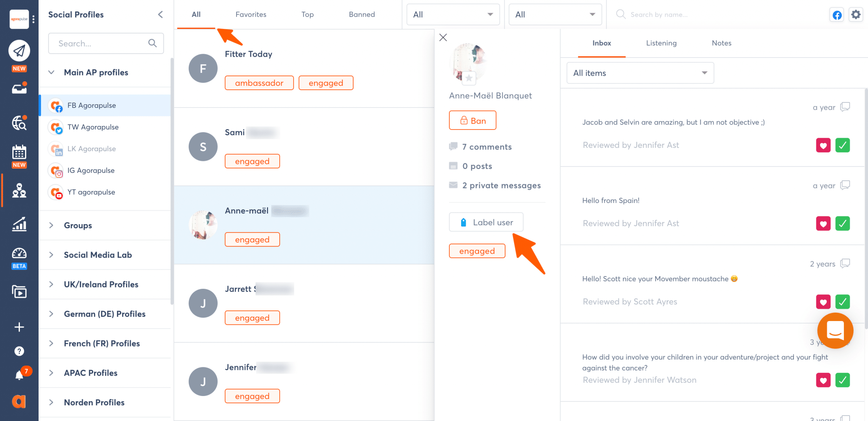Image resolution: width=868 pixels, height=421 pixels.
Task: Open the publish paper plane icon
Action: (19, 51)
